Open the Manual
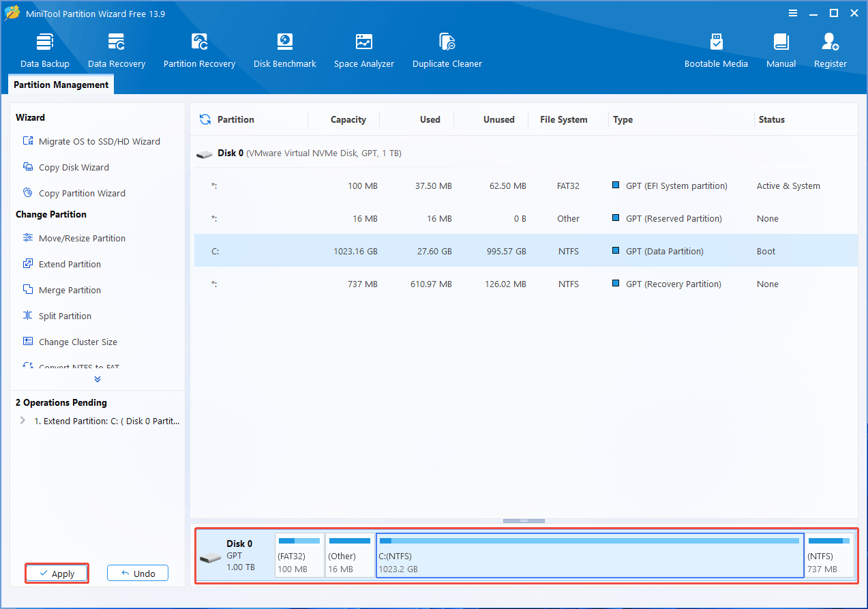 (x=781, y=50)
